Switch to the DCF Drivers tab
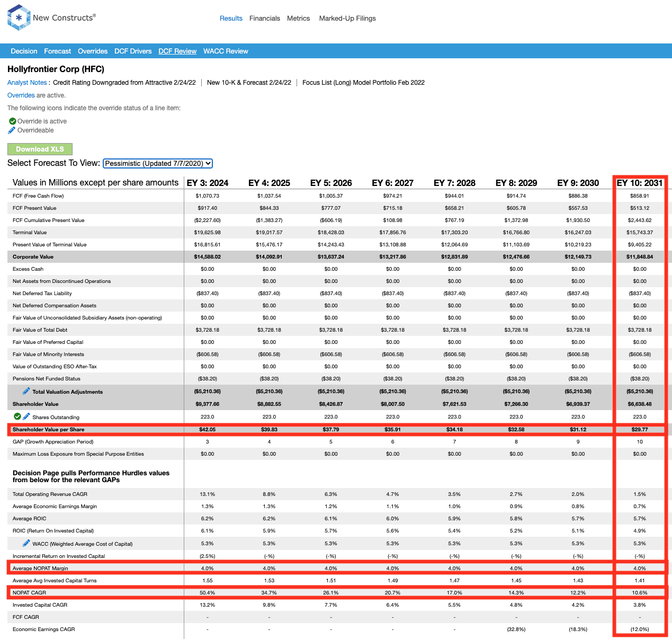This screenshot has width=672, height=639. 133,51
